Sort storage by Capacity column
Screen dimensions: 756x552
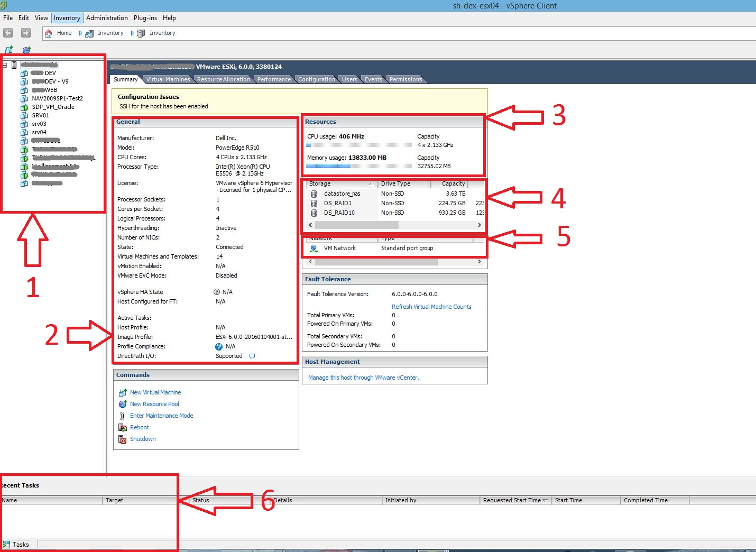pyautogui.click(x=449, y=184)
